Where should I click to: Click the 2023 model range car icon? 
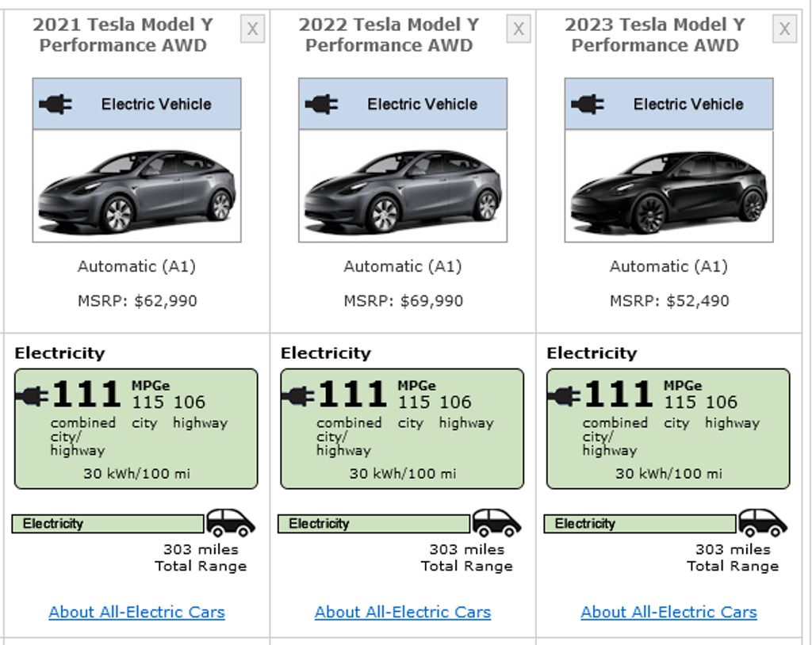(763, 523)
